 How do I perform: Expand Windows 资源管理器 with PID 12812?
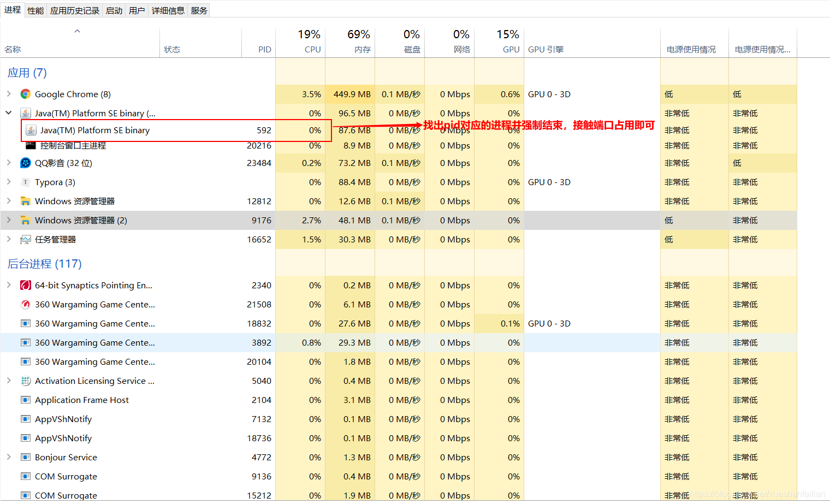[x=9, y=201]
